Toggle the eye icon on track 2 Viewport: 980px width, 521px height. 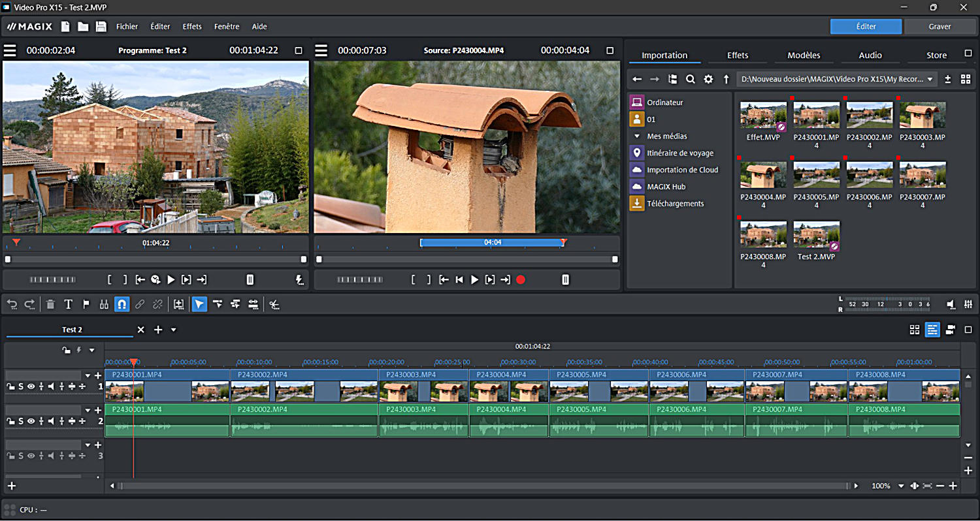(30, 421)
